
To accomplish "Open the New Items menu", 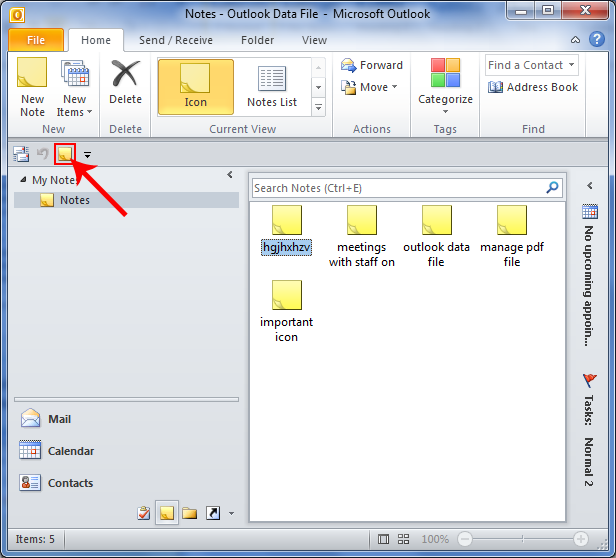I will pyautogui.click(x=74, y=88).
